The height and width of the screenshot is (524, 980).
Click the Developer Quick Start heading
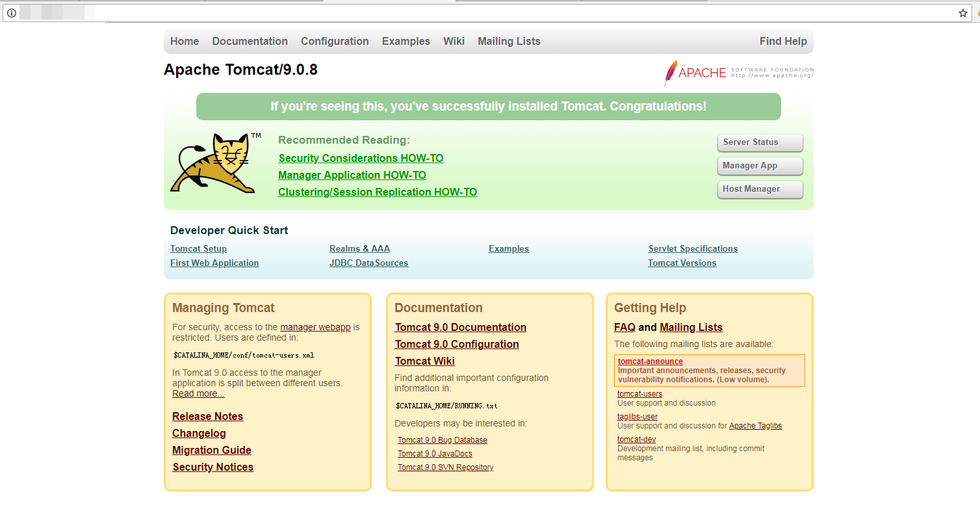pos(229,230)
